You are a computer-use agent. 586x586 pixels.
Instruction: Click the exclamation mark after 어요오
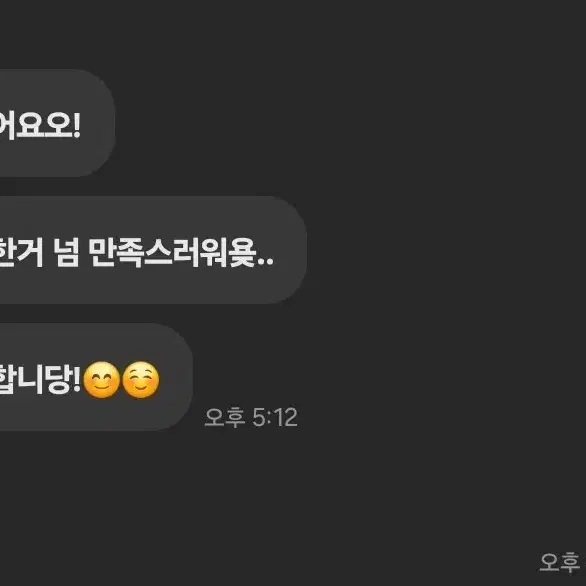click(x=77, y=125)
